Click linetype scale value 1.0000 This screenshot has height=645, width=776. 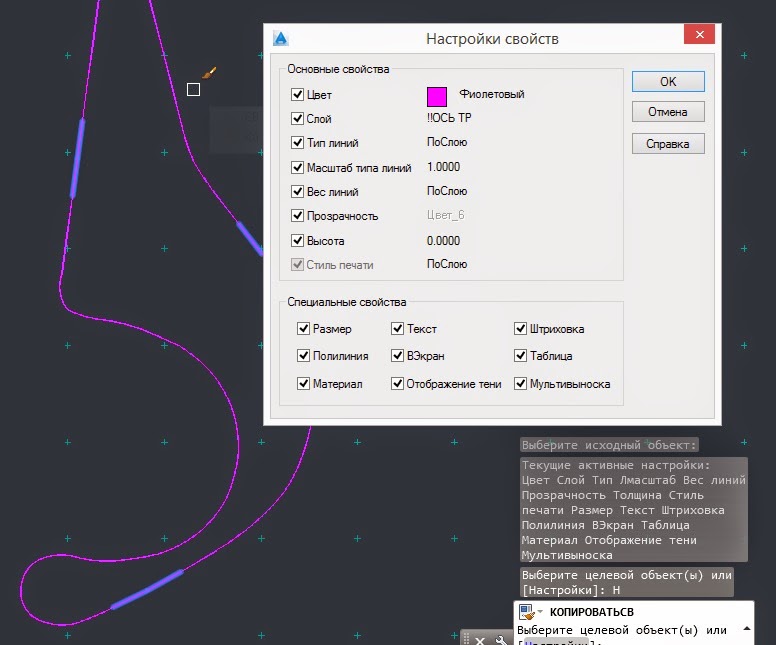click(443, 167)
